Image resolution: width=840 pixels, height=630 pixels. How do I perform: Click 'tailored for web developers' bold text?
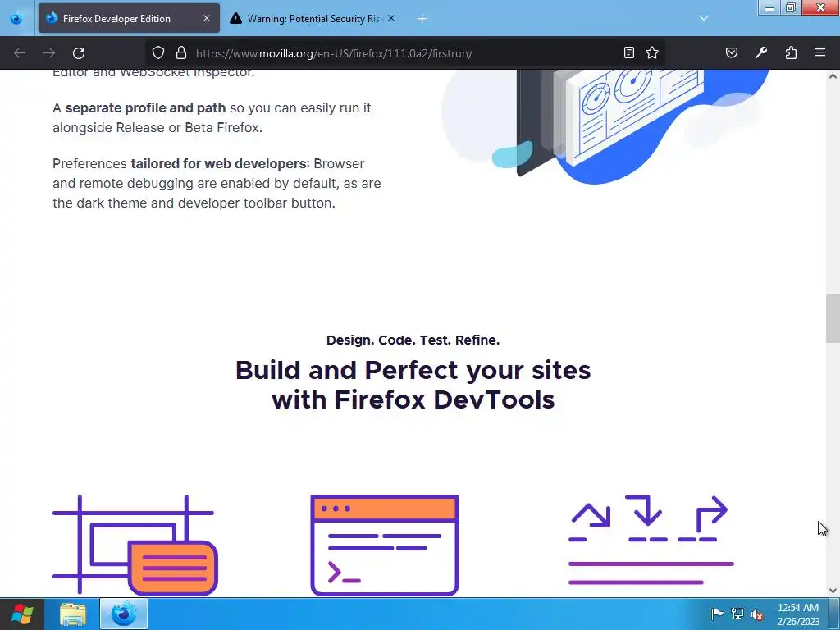pos(218,163)
